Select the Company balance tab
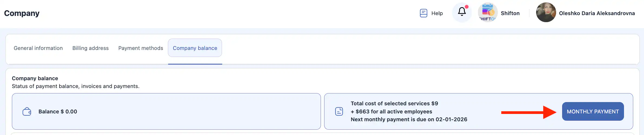Screen dimensions: 644x135 click(195, 48)
